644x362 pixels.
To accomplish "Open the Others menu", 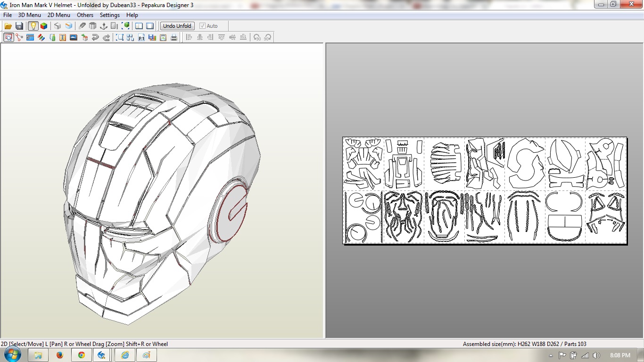I will coord(85,15).
